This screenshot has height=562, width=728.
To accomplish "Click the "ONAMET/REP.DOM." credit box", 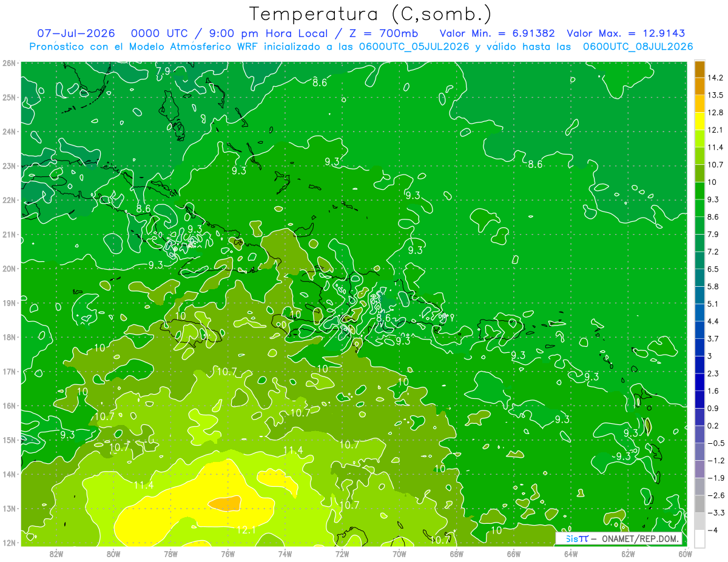I will 618,538.
